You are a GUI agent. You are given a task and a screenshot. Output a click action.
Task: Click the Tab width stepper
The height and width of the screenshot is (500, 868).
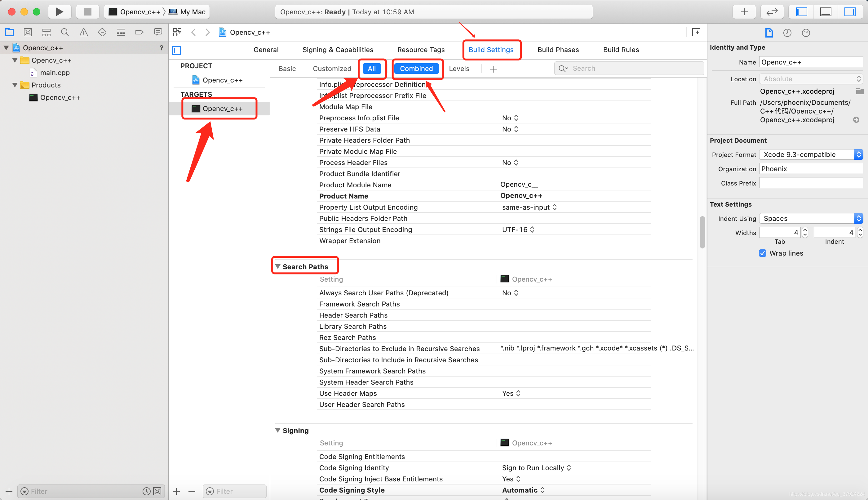pyautogui.click(x=805, y=233)
